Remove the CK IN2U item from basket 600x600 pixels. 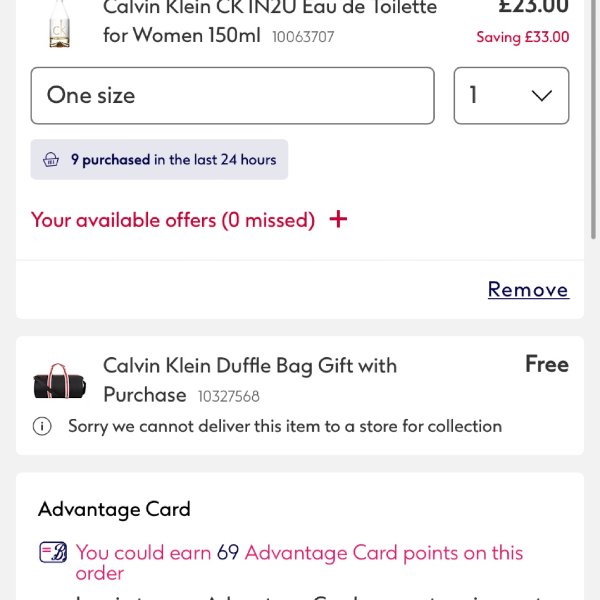coord(528,290)
